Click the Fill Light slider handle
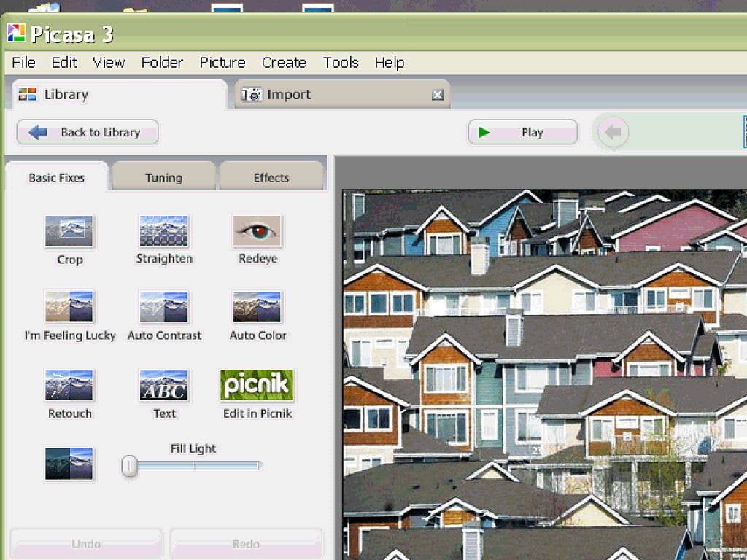Image resolution: width=747 pixels, height=560 pixels. click(130, 466)
